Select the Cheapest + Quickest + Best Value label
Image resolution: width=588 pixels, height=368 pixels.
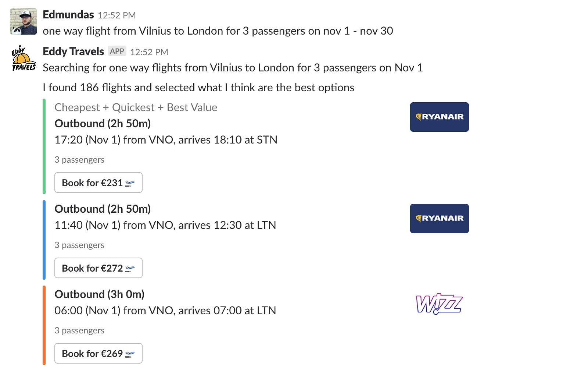click(x=136, y=107)
